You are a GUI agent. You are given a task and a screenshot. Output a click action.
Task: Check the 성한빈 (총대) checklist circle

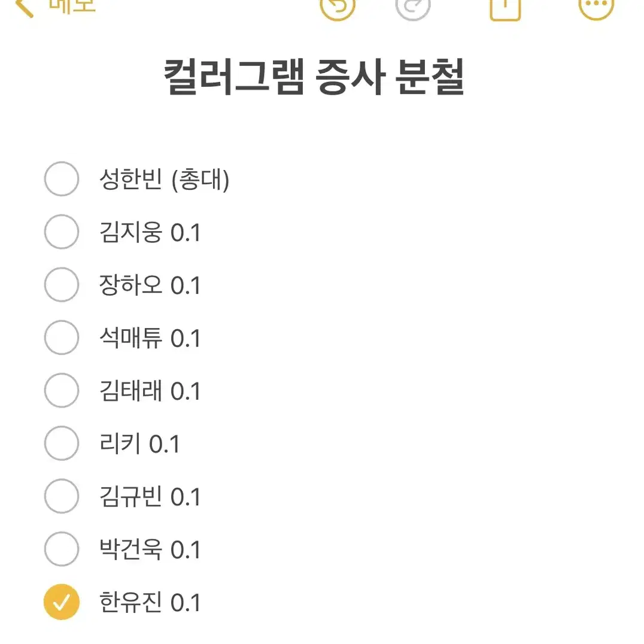point(62,179)
